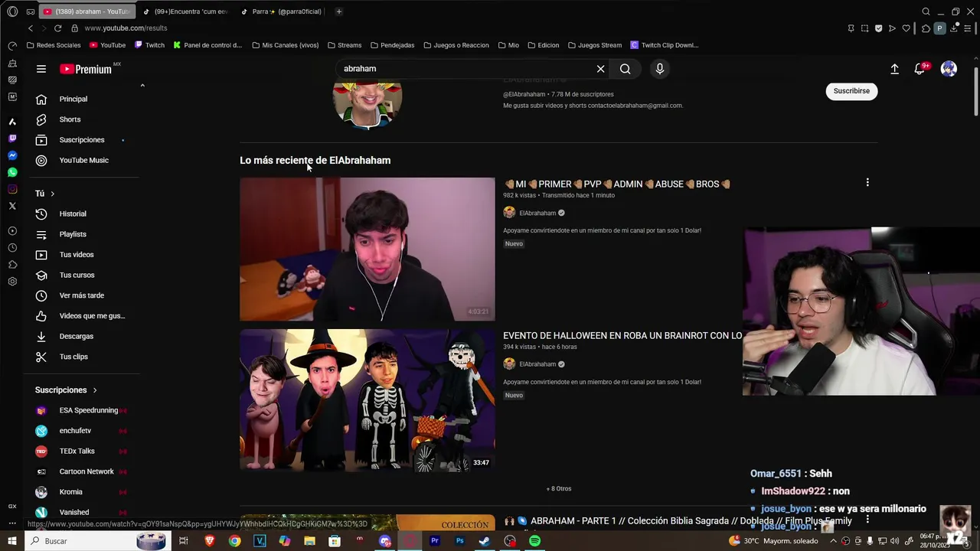This screenshot has width=980, height=551.
Task: Take a snapshot with the browser capture icon
Action: 864,28
